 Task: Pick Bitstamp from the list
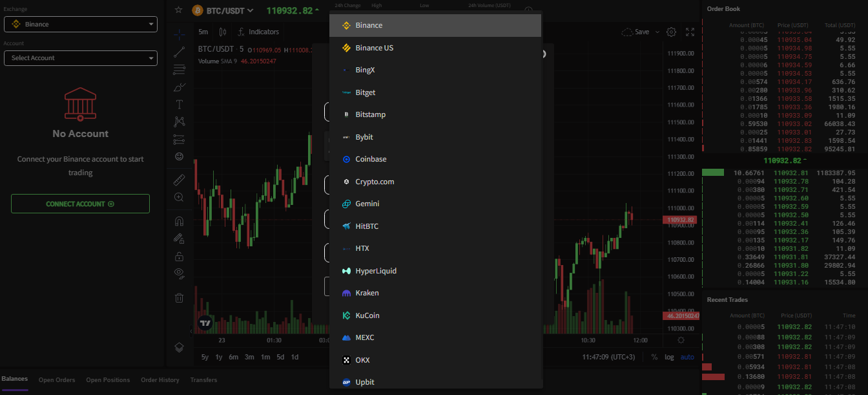pos(435,114)
